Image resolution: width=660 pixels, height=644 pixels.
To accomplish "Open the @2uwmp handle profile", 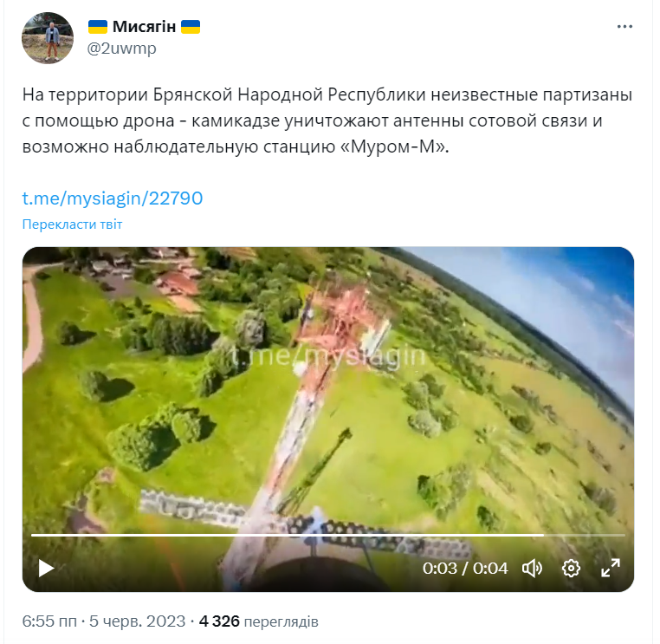I will coord(121,49).
